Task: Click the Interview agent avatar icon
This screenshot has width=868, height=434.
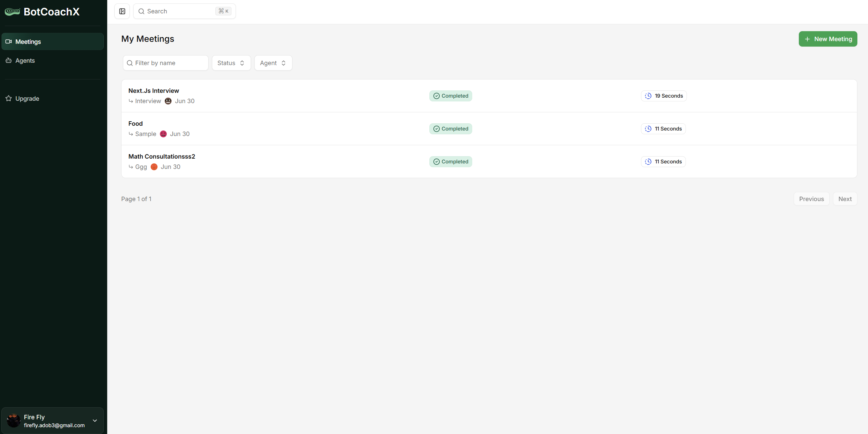Action: [x=168, y=101]
